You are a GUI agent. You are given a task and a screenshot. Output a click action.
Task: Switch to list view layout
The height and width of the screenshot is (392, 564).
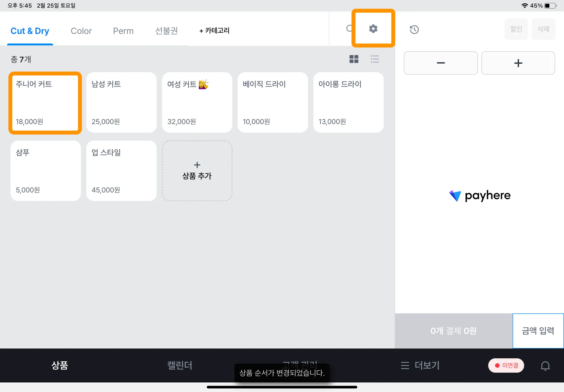coord(375,59)
